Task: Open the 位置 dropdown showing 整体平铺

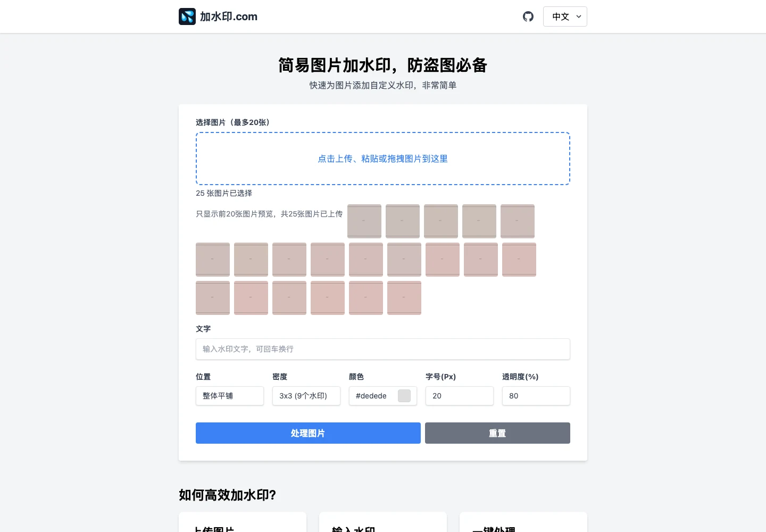Action: (230, 396)
